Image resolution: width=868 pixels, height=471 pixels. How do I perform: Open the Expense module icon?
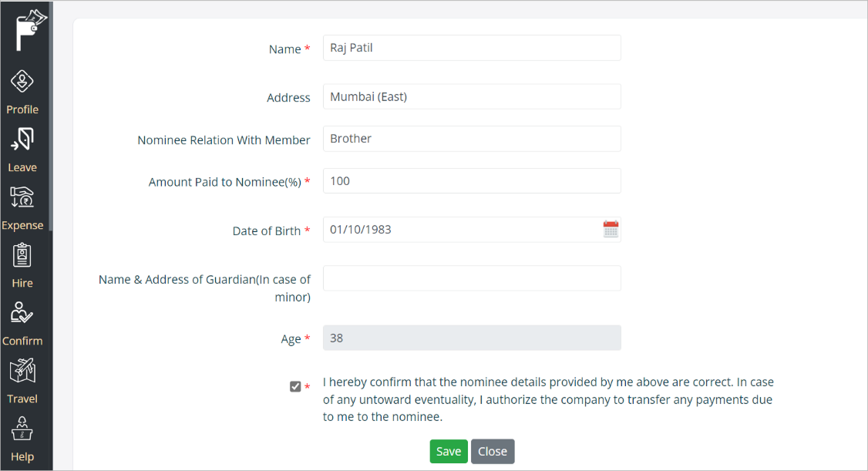(22, 197)
